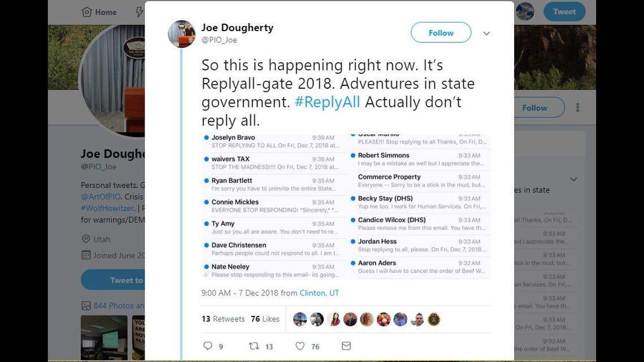Click your profile avatar in the top bar
Screen dimensions: 644x362
coord(524,11)
